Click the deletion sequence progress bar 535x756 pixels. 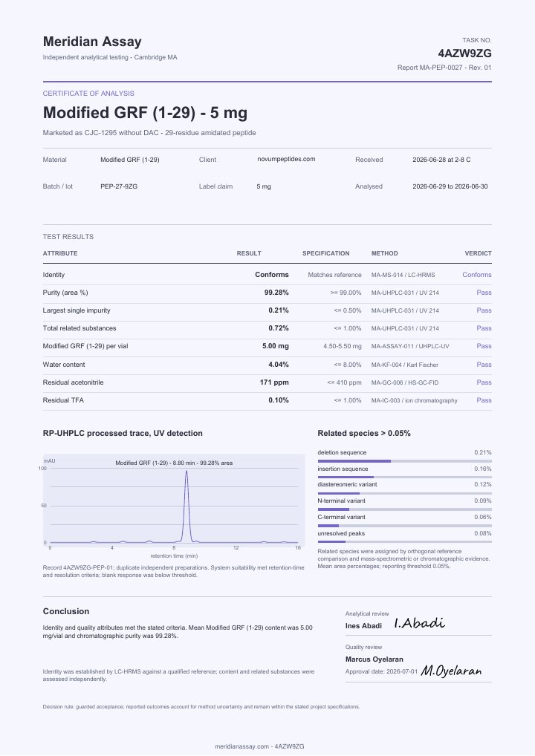[404, 461]
